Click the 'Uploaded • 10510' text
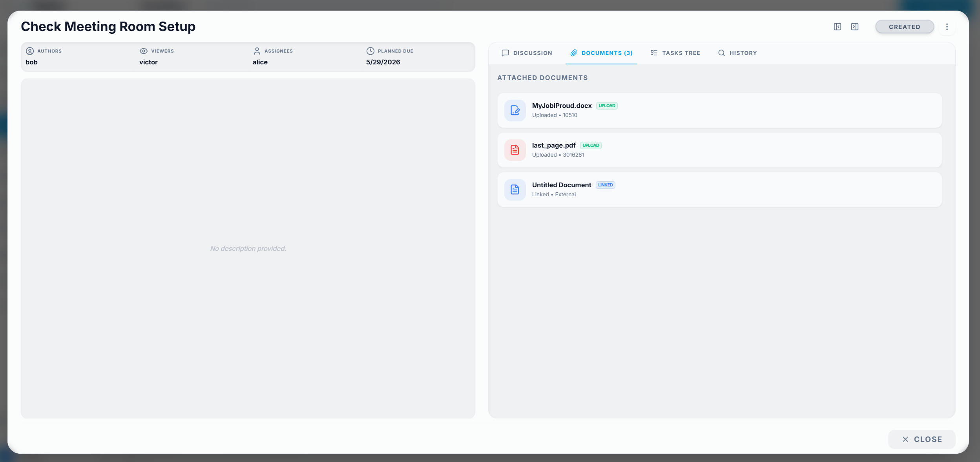 (555, 115)
